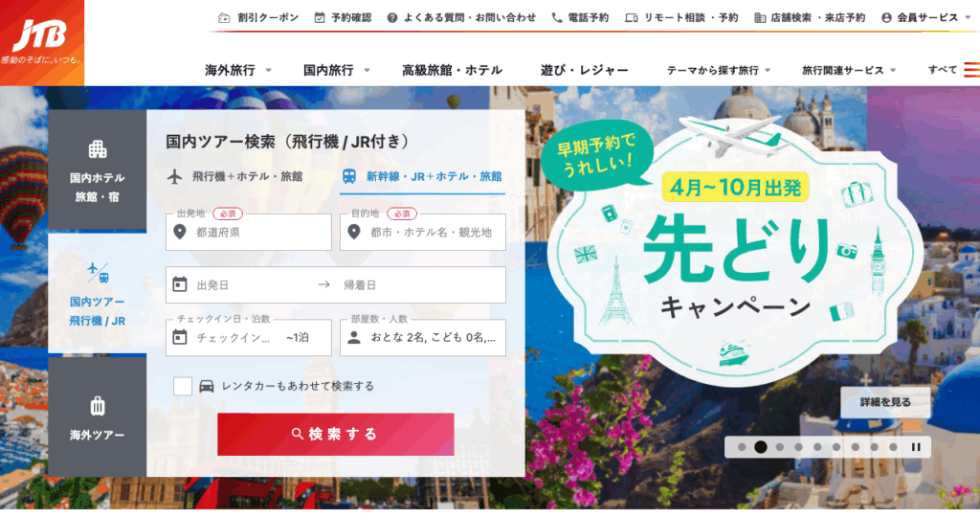Click the 電話予約 phone icon
Image resolution: width=980 pixels, height=518 pixels.
click(x=556, y=18)
